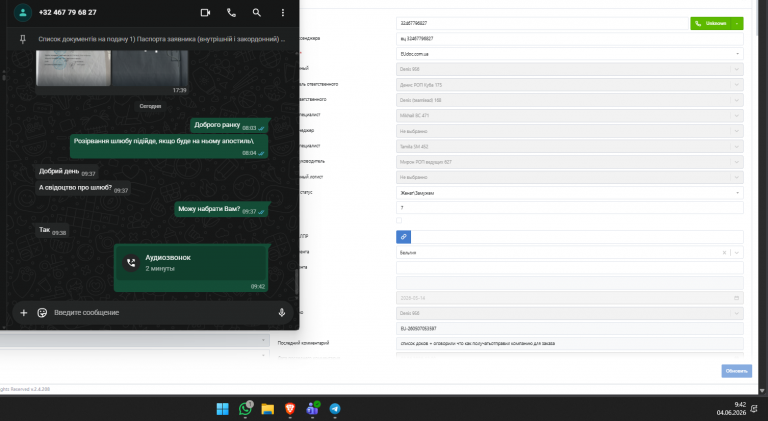The width and height of the screenshot is (768, 421).
Task: Click the message Розірвання шлюбу підійде
Action: (169, 146)
